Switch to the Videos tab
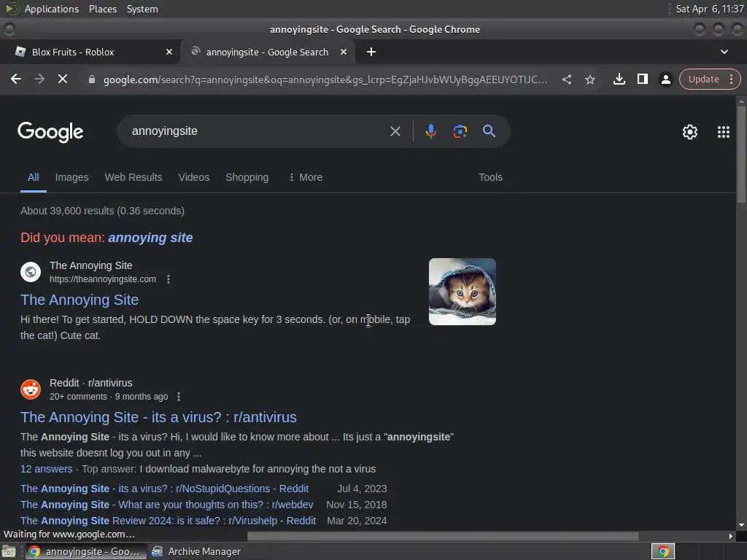Screen dimensions: 747x560 pyautogui.click(x=194, y=177)
